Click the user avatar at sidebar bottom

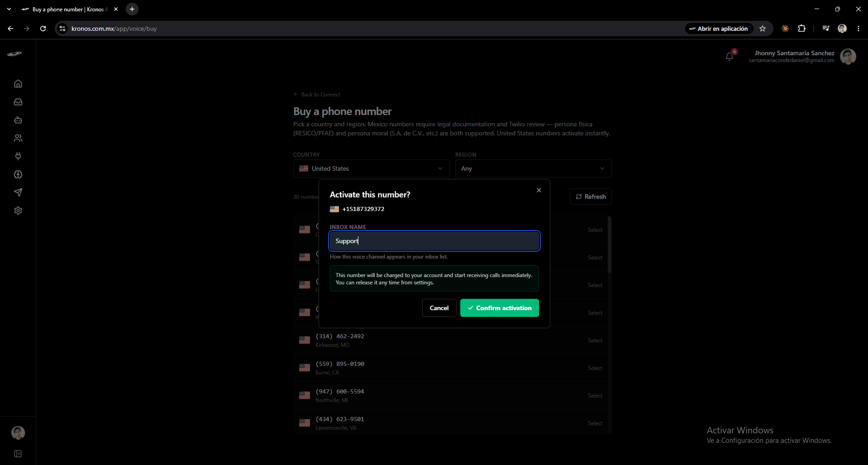[x=18, y=433]
